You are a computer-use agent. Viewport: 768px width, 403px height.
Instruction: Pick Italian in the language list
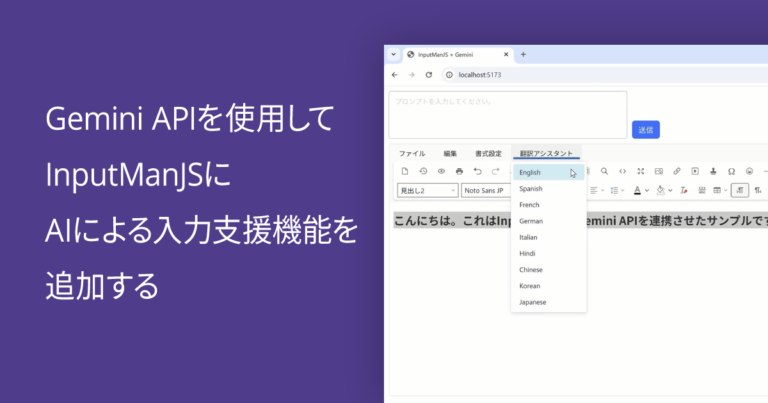(549, 237)
